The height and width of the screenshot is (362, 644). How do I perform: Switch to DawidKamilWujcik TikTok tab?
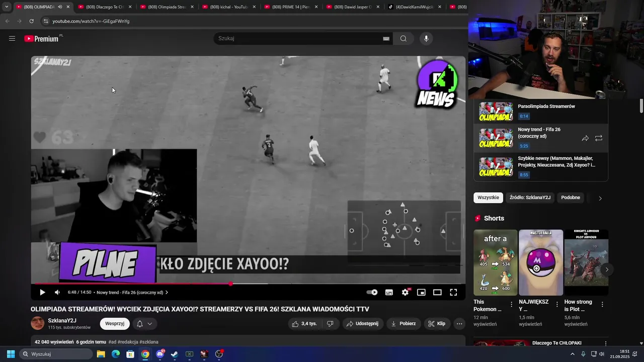click(415, 7)
